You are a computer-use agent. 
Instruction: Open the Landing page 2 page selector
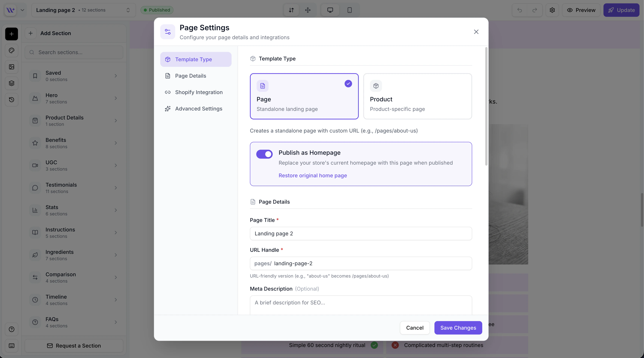83,10
